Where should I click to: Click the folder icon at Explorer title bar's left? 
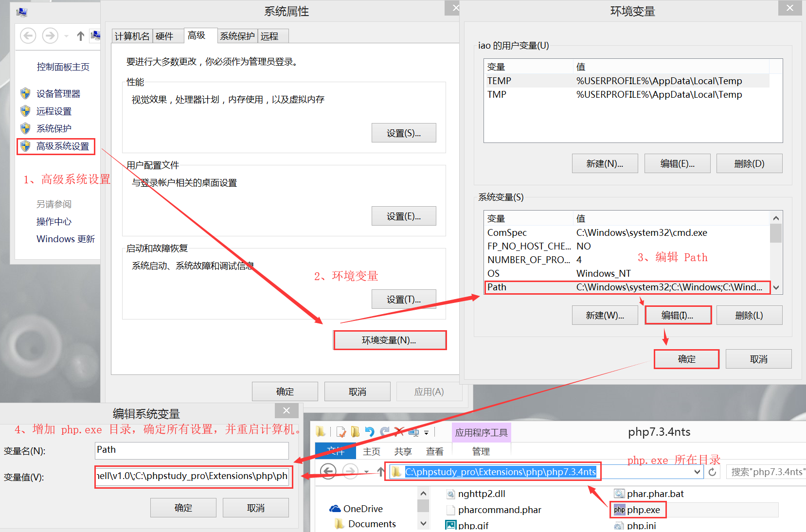[x=321, y=432]
